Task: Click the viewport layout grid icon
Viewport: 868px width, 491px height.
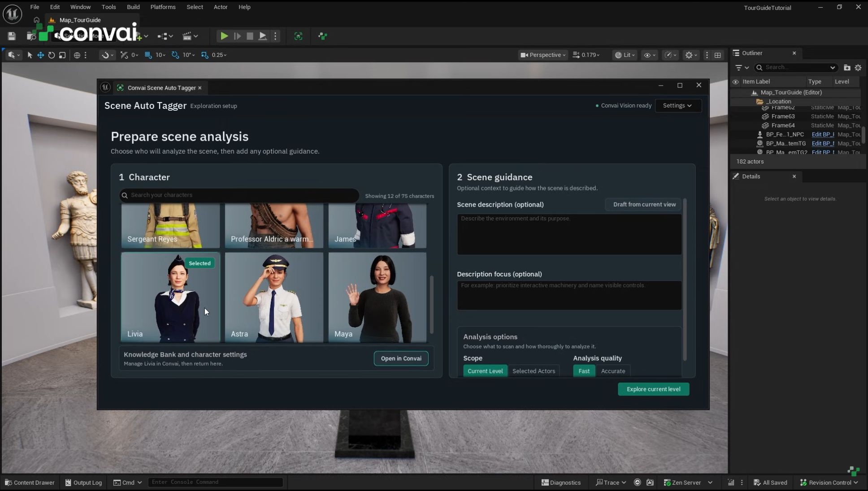Action: [x=718, y=55]
